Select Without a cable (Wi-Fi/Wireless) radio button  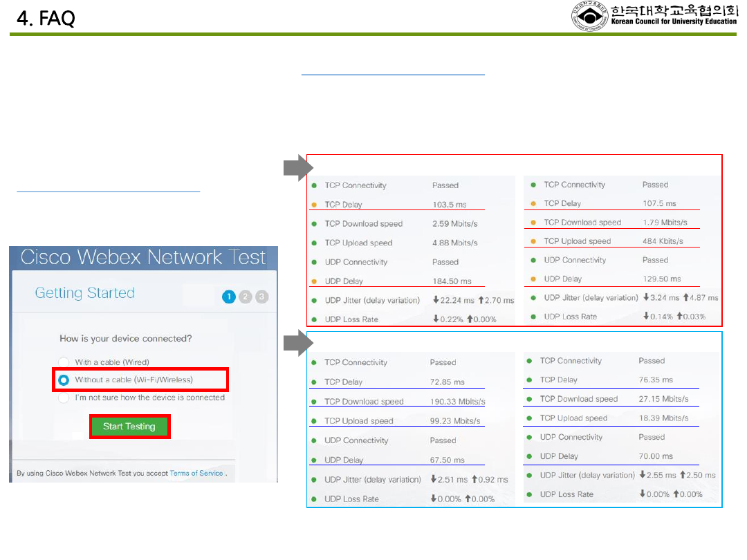64,380
